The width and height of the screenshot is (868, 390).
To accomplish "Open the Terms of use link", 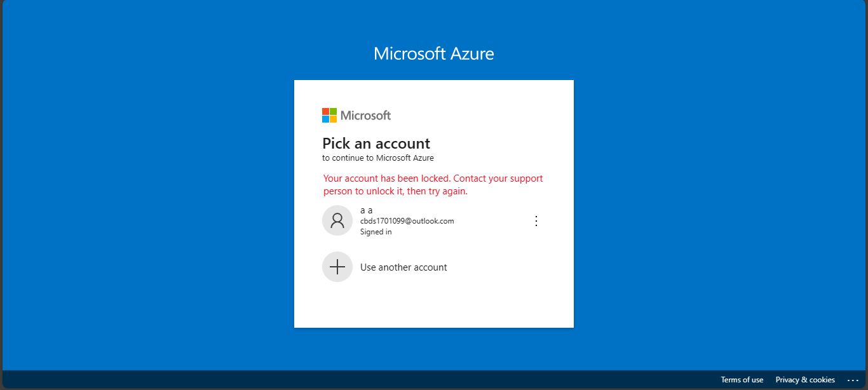I will [742, 380].
